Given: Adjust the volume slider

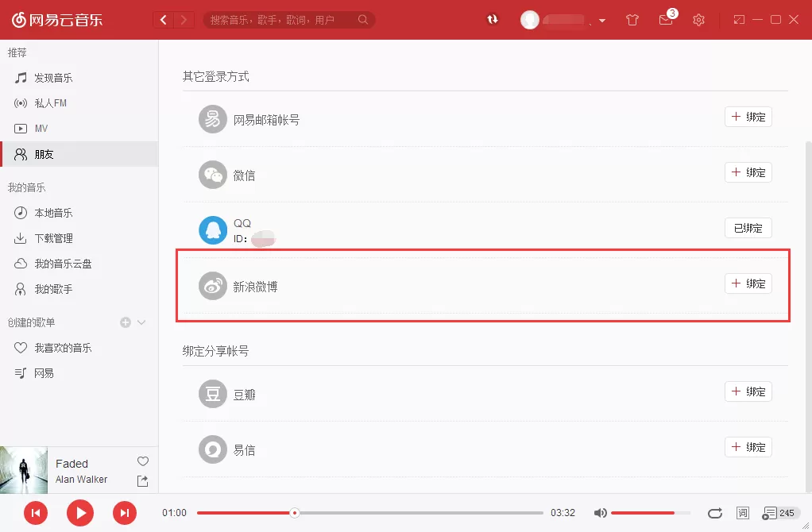Looking at the screenshot, I should 651,513.
